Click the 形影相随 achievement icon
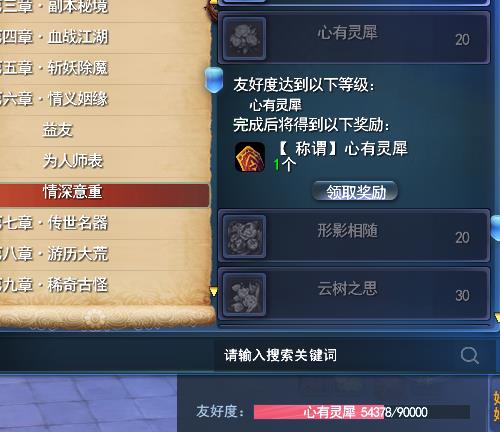500x432 pixels. (x=244, y=237)
